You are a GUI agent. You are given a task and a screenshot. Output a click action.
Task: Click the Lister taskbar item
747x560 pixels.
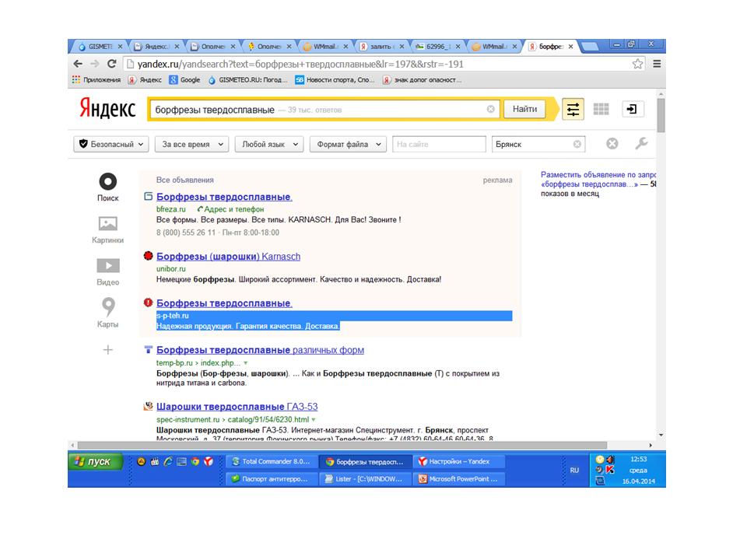[364, 479]
